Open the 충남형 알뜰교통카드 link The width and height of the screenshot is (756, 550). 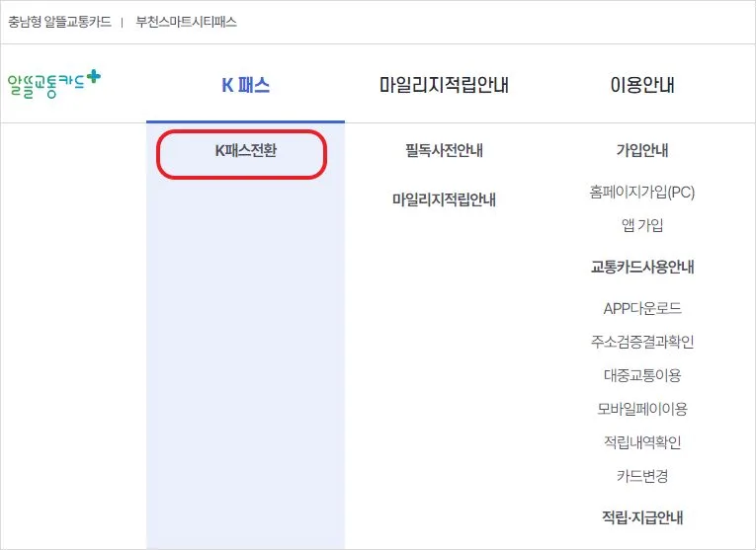coord(59,21)
